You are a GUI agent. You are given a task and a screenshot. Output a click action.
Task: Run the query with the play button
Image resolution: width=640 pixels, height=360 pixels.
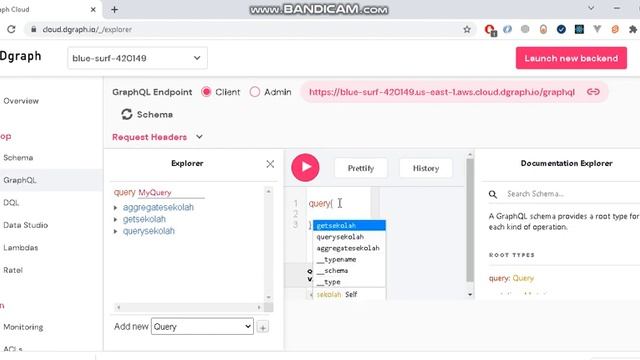coord(305,167)
